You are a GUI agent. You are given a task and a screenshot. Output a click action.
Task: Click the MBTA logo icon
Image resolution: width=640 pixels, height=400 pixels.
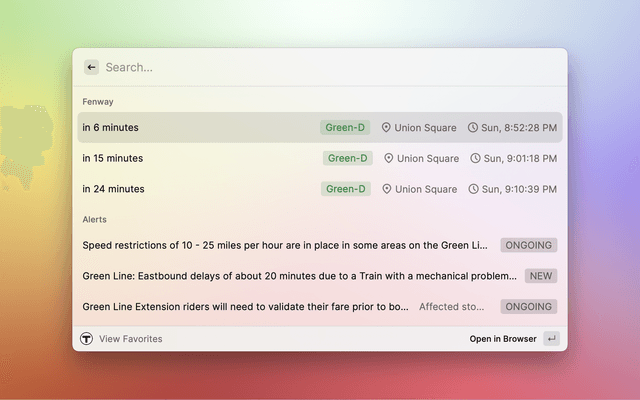[87, 339]
